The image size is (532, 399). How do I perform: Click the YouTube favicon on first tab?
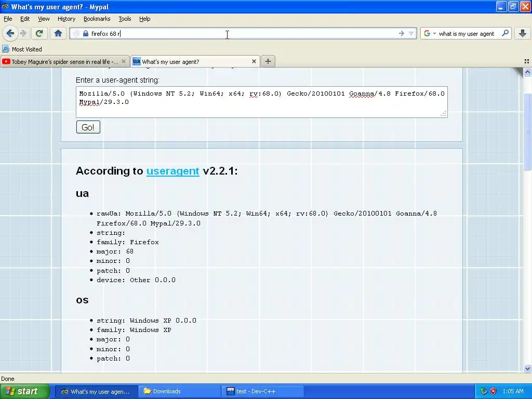click(x=6, y=61)
